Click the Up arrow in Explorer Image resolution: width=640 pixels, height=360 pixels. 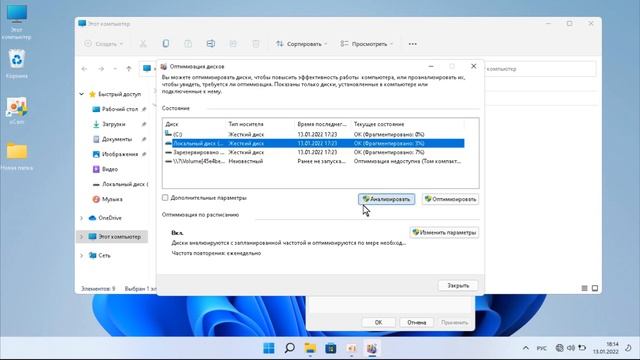[x=129, y=69]
